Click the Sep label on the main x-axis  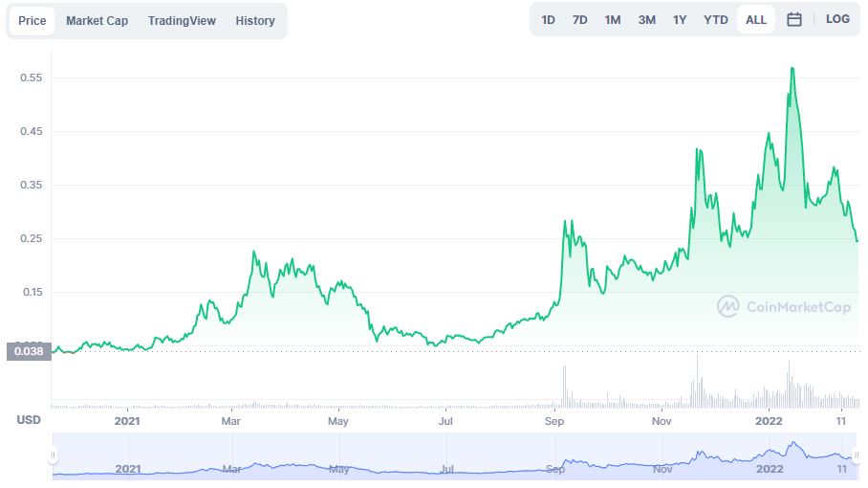pyautogui.click(x=554, y=421)
